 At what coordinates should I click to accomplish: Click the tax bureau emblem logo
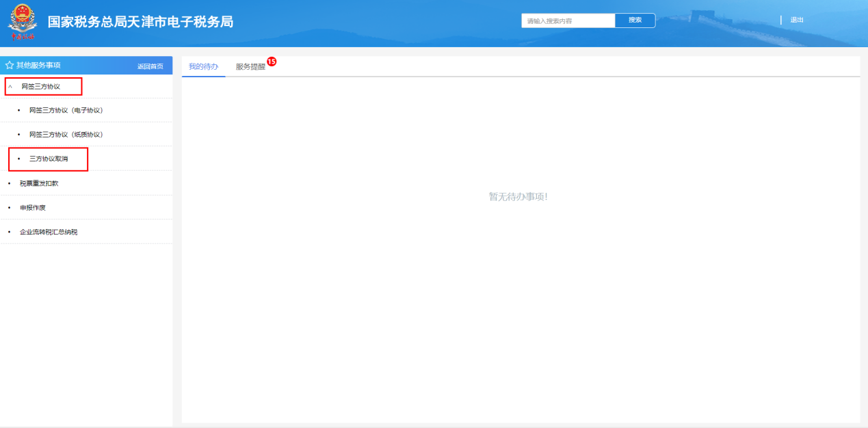click(x=21, y=23)
